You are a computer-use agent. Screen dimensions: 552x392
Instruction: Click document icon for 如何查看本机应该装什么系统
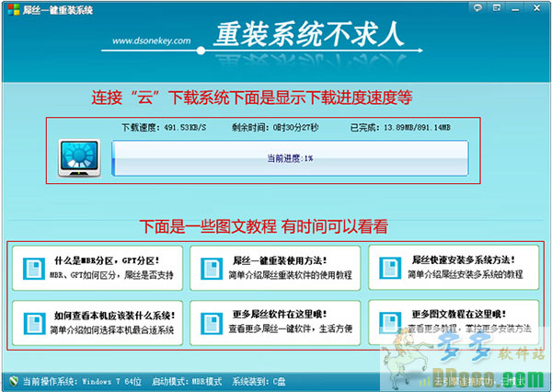pos(31,321)
